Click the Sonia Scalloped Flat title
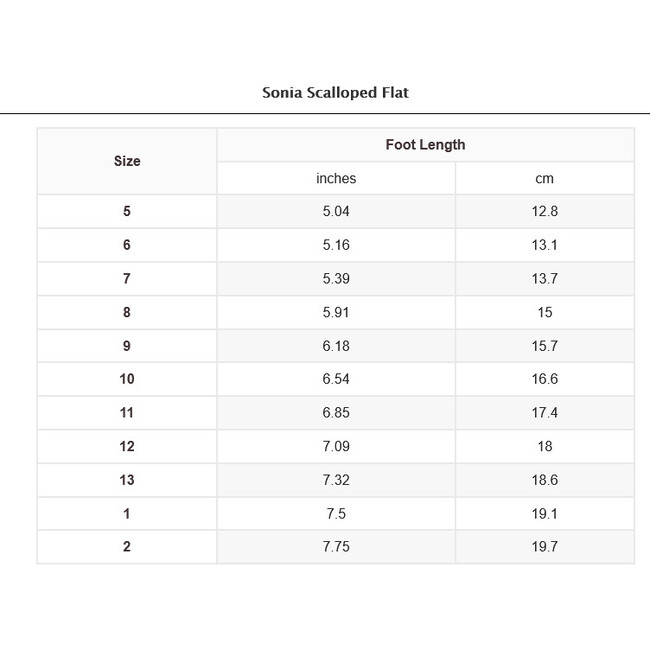This screenshot has width=650, height=650. (335, 93)
